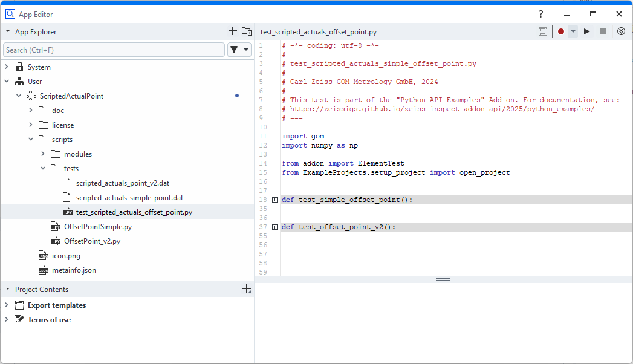
Task: Expand the doc folder
Action: point(31,111)
